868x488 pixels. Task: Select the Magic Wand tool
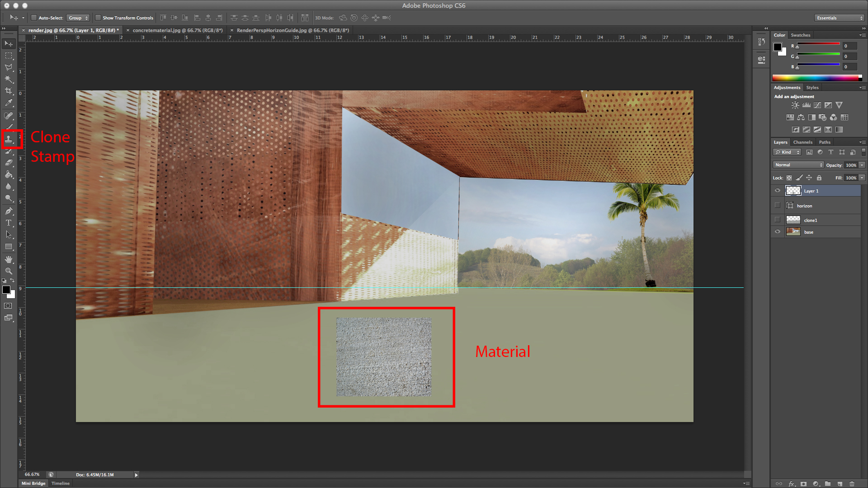[x=9, y=79]
